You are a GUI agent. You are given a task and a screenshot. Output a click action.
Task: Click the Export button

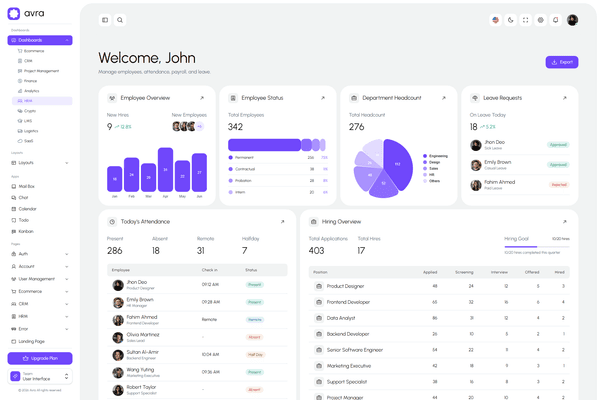(x=562, y=62)
